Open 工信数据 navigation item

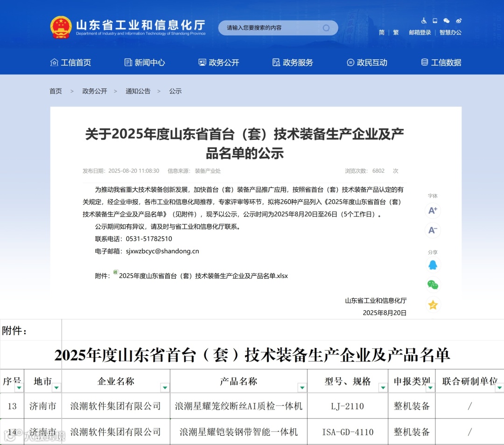tap(441, 63)
